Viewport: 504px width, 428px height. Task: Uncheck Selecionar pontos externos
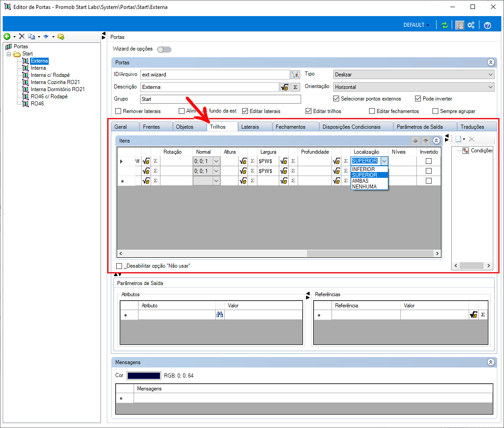point(336,99)
